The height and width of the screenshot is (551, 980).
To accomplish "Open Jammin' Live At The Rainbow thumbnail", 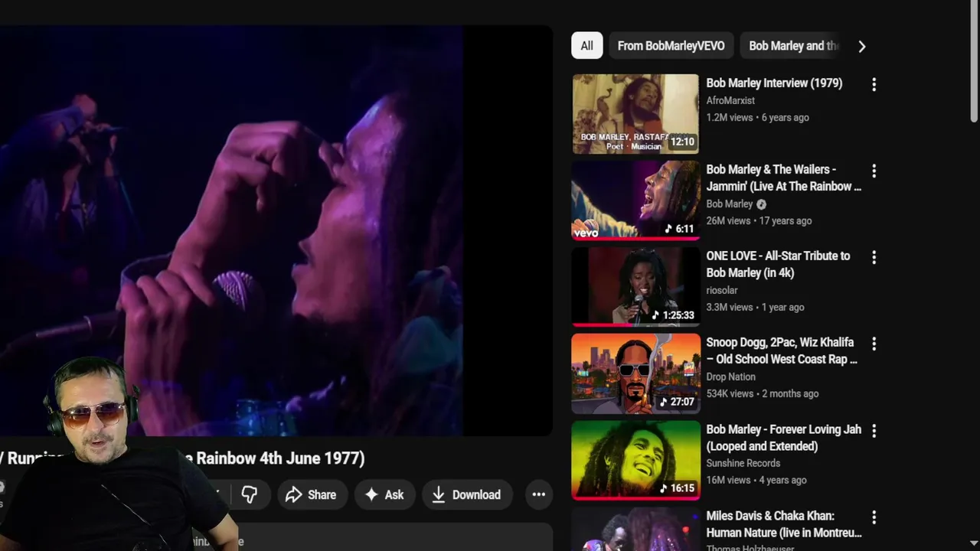I will point(635,201).
